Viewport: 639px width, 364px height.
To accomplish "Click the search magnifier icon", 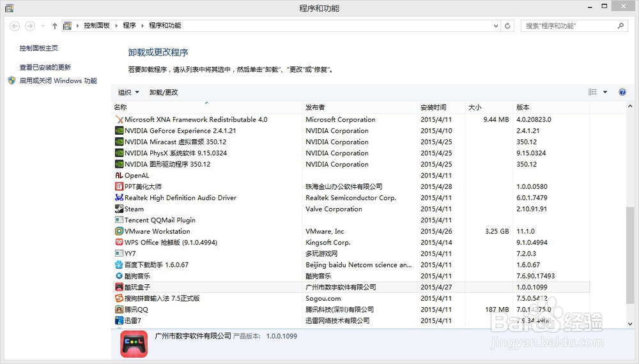I will pyautogui.click(x=620, y=26).
